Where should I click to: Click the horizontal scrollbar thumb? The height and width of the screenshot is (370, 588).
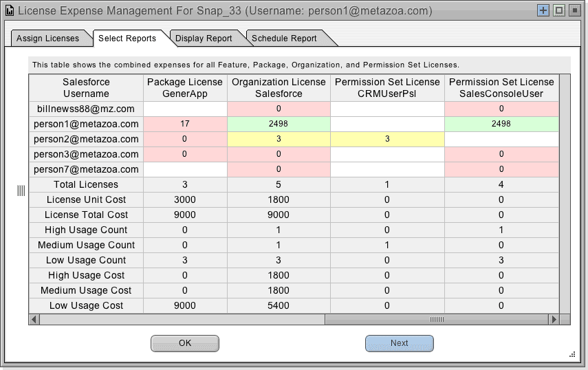point(437,319)
